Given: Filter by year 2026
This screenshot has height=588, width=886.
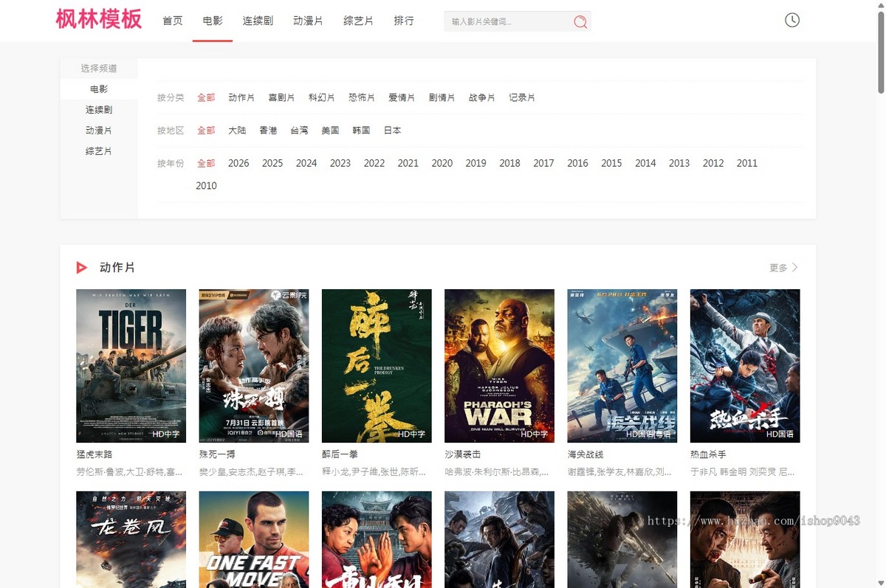Looking at the screenshot, I should (238, 163).
